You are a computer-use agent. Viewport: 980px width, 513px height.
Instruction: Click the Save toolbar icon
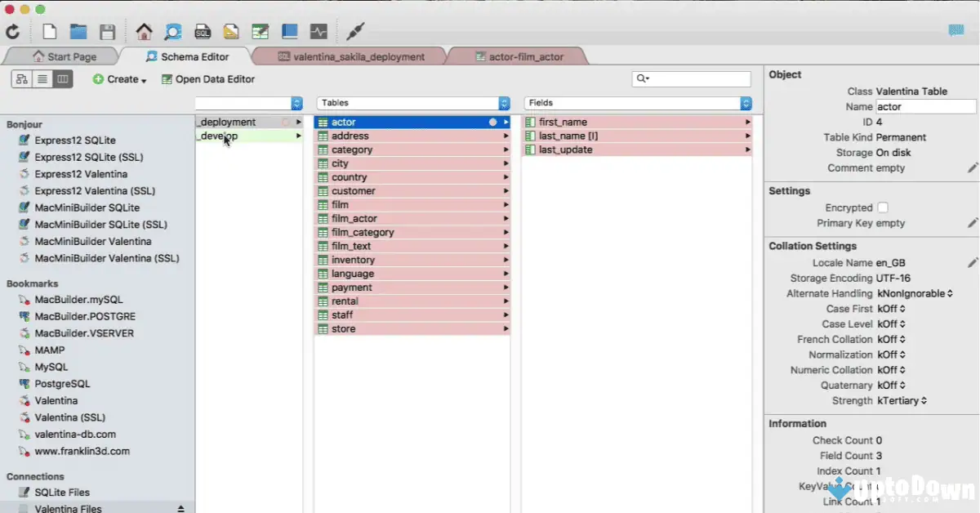coord(107,31)
